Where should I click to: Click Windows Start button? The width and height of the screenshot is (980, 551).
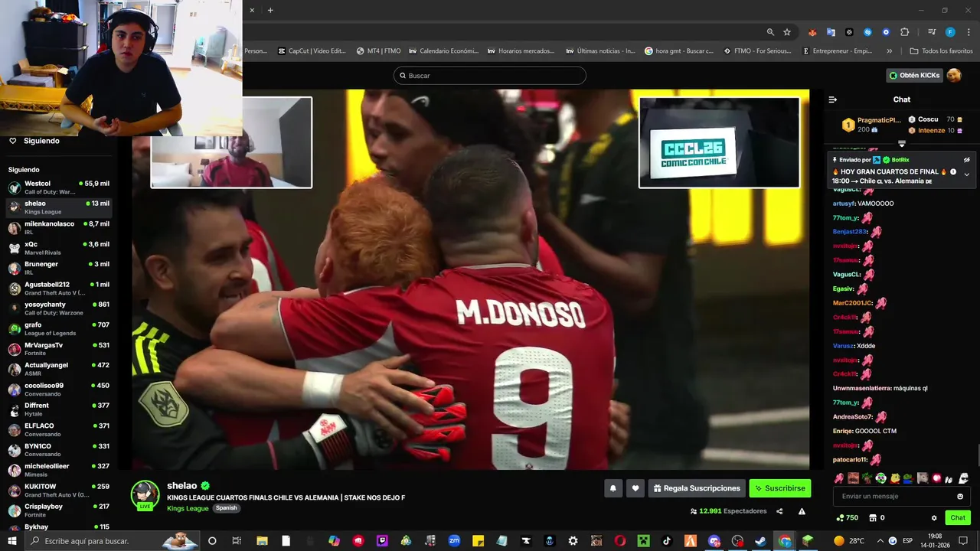coord(12,541)
